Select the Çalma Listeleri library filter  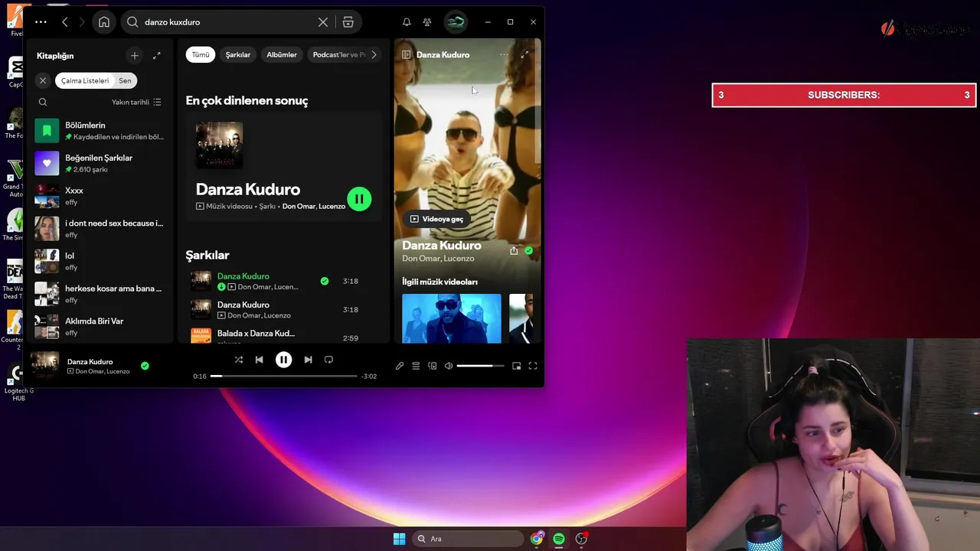(x=85, y=80)
